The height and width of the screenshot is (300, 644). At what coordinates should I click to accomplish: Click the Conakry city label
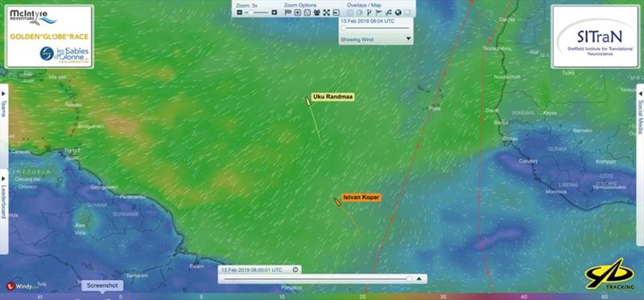(528, 161)
